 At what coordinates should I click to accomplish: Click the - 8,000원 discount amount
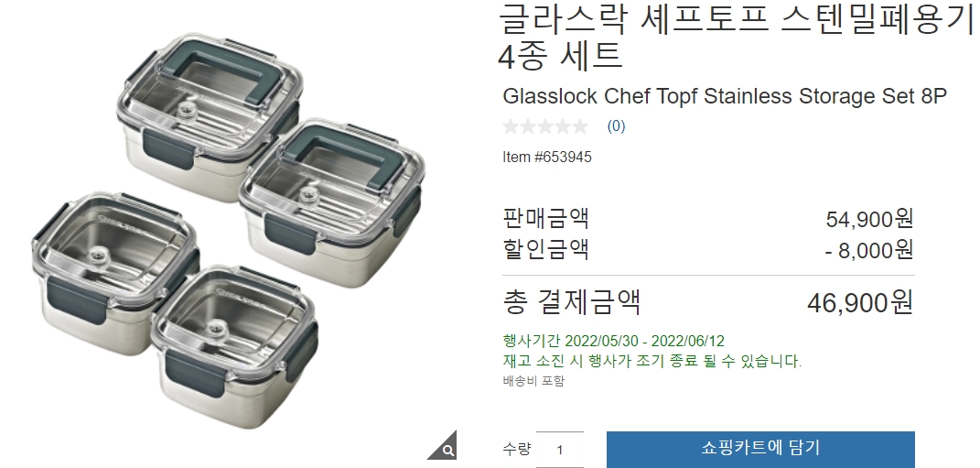pos(869,250)
